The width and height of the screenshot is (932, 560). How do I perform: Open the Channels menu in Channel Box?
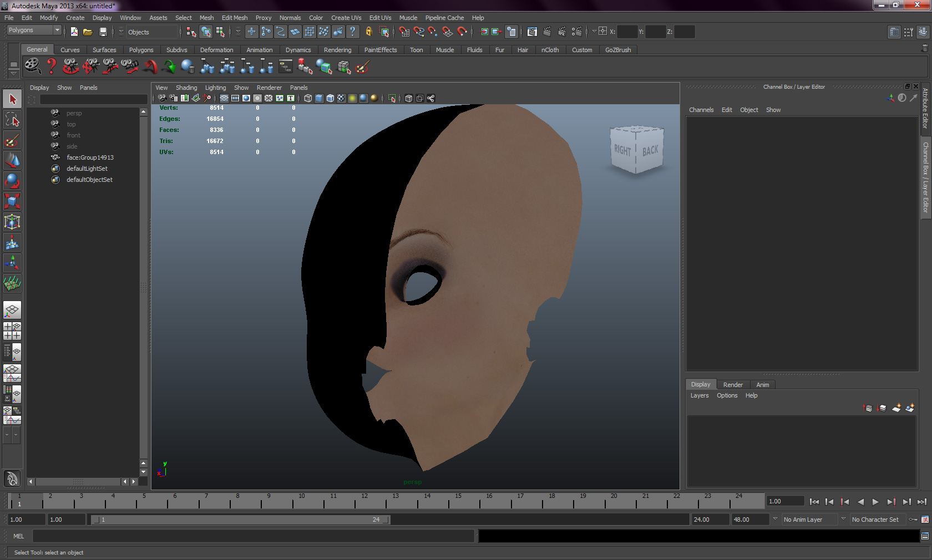click(701, 110)
